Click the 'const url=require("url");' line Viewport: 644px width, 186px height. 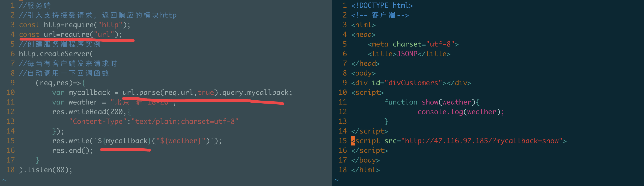point(71,35)
